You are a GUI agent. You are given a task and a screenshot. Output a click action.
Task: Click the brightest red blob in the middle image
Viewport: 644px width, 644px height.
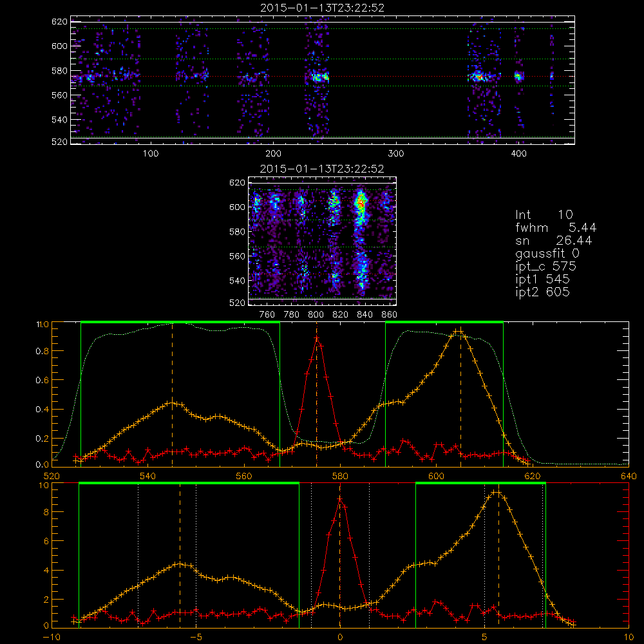(x=361, y=202)
